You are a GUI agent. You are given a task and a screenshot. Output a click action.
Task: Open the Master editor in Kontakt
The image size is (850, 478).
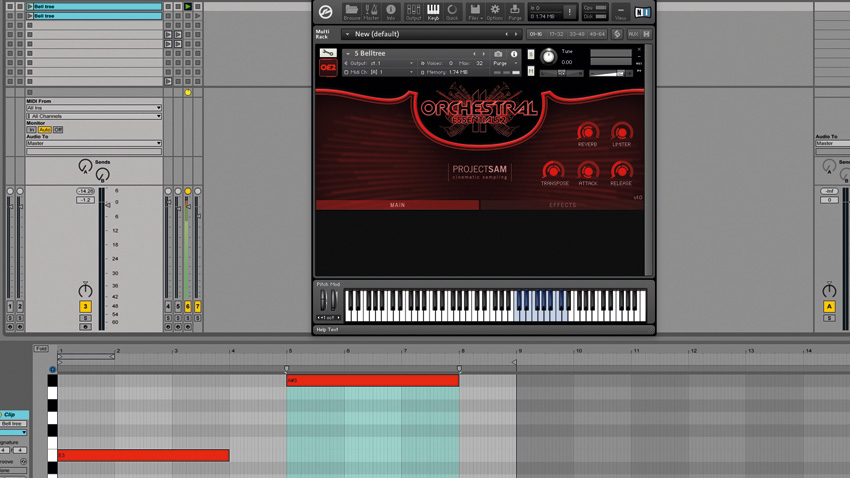coord(371,12)
